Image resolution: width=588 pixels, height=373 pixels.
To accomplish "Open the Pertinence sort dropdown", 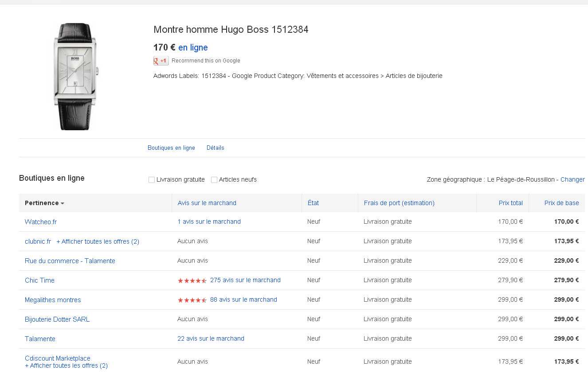I will [44, 203].
